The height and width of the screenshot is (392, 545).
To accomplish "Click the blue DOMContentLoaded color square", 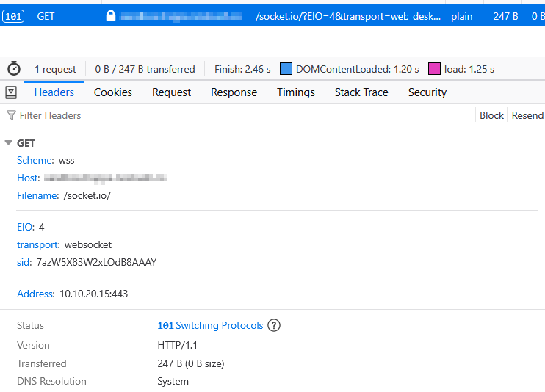I will 286,69.
